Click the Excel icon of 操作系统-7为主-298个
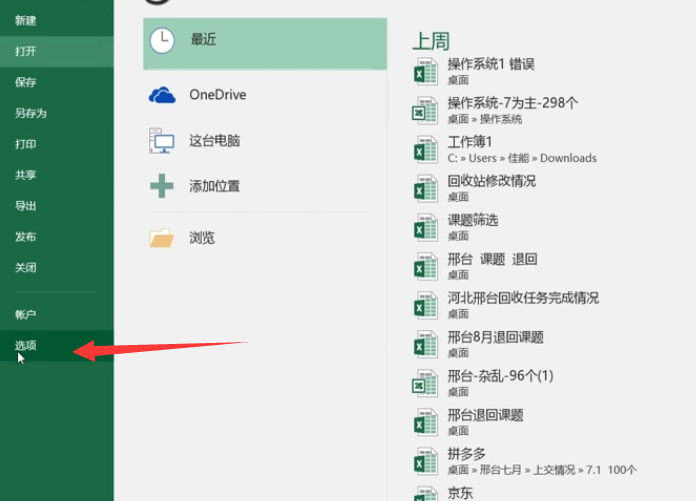Viewport: 696px width, 501px height. tap(425, 110)
